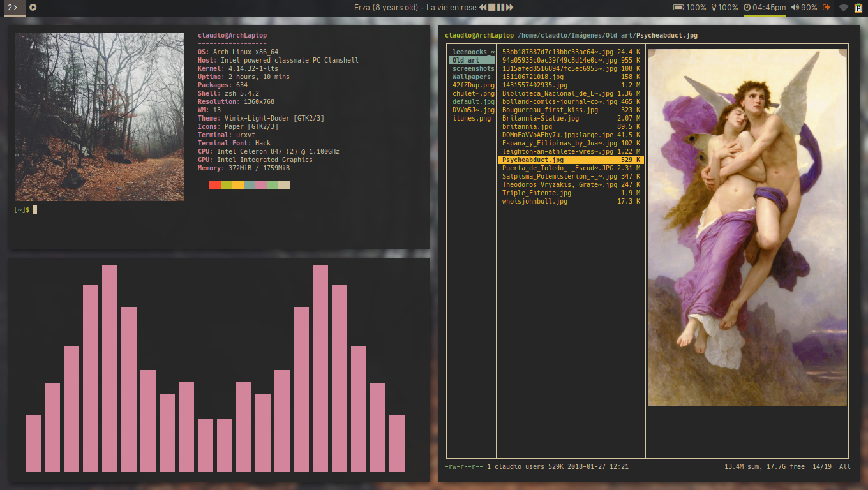
Task: Select file 'britannia.jpg' at 89.5 K
Action: pos(571,126)
